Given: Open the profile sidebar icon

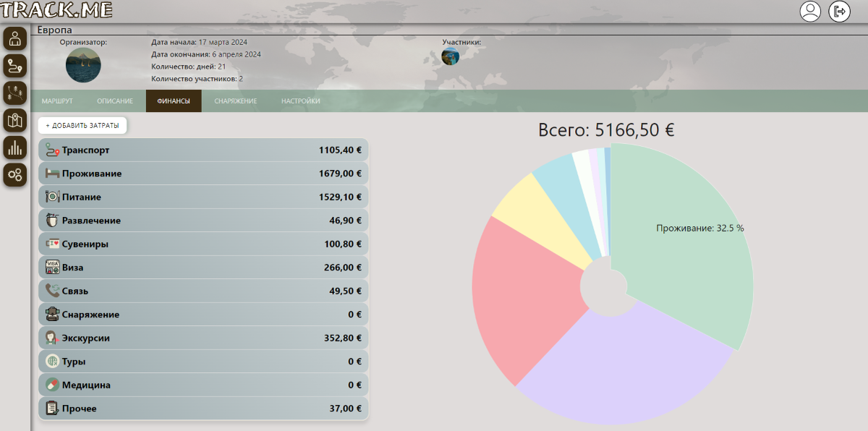Looking at the screenshot, I should (x=14, y=38).
